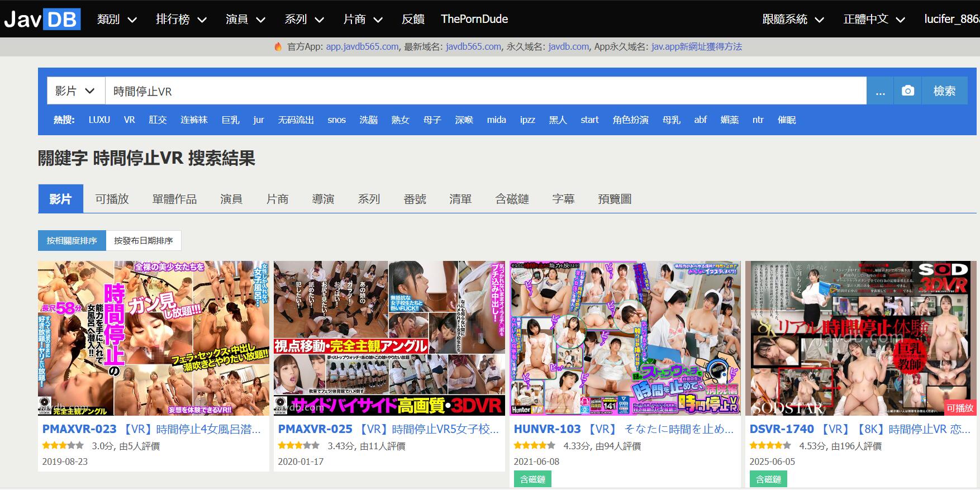Click the javdb565.com latest domain link

tap(473, 47)
